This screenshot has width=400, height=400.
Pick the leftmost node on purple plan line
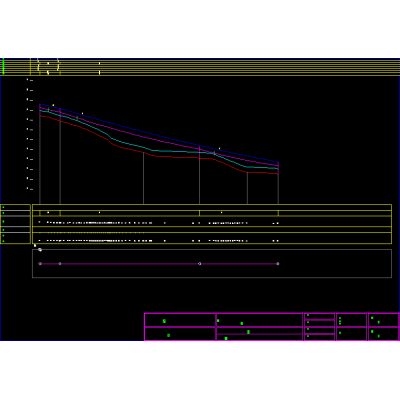point(40,264)
